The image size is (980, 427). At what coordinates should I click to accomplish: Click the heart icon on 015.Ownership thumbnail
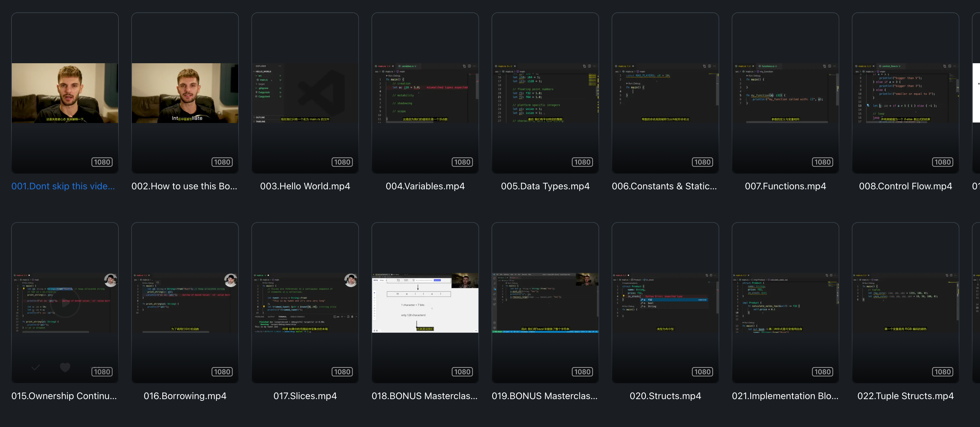click(65, 367)
